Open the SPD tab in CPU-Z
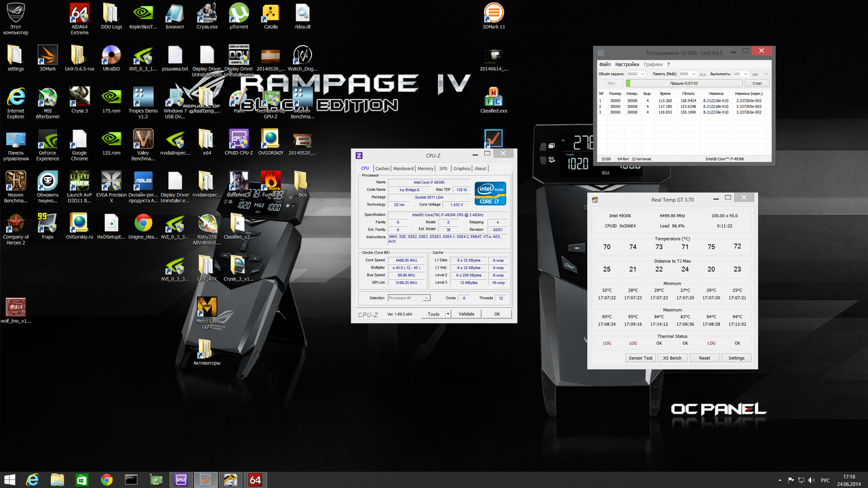Image resolution: width=868 pixels, height=488 pixels. coord(443,169)
